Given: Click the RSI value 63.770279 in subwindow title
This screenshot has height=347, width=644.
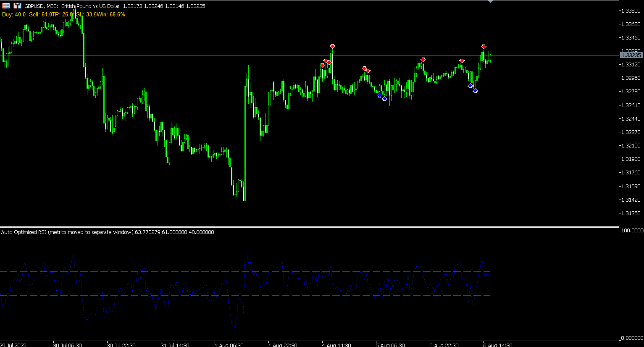Looking at the screenshot, I should (x=147, y=232).
